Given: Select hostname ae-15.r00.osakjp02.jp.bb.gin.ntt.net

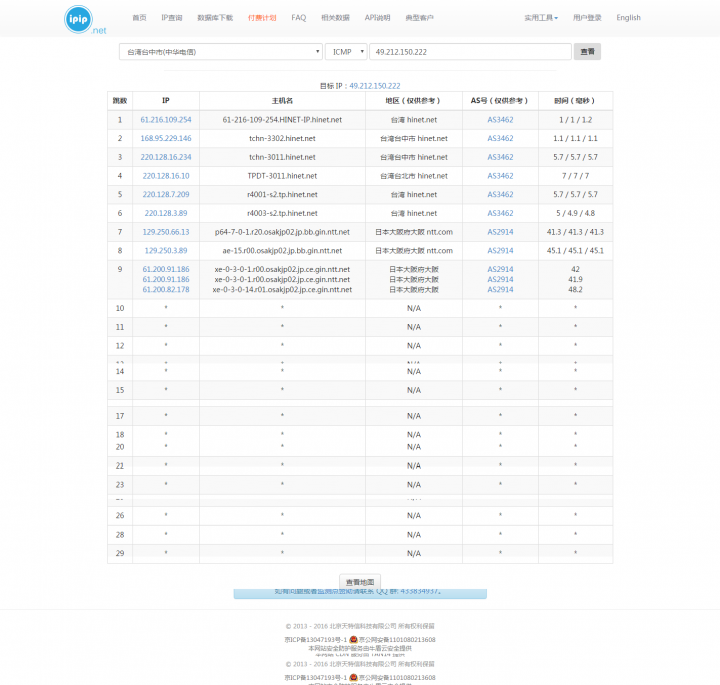Looking at the screenshot, I should point(282,251).
